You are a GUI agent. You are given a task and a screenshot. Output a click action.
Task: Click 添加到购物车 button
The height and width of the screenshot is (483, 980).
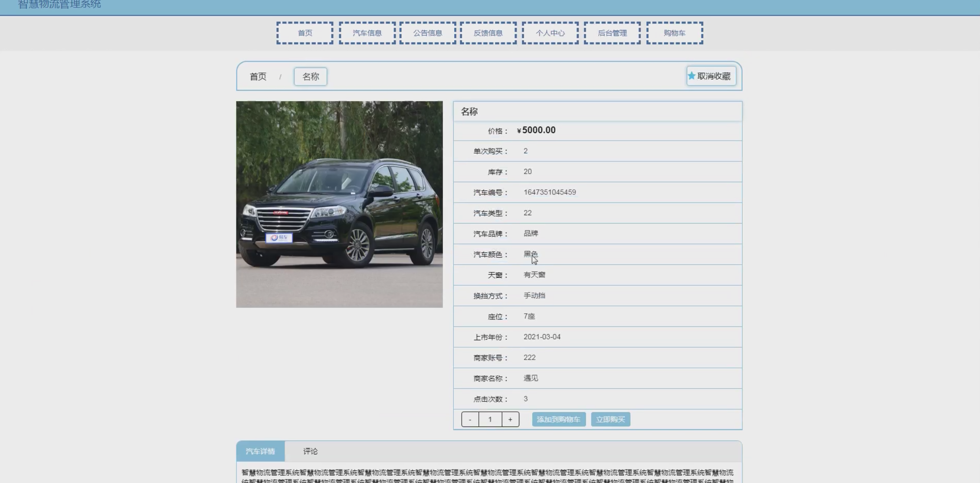(558, 419)
